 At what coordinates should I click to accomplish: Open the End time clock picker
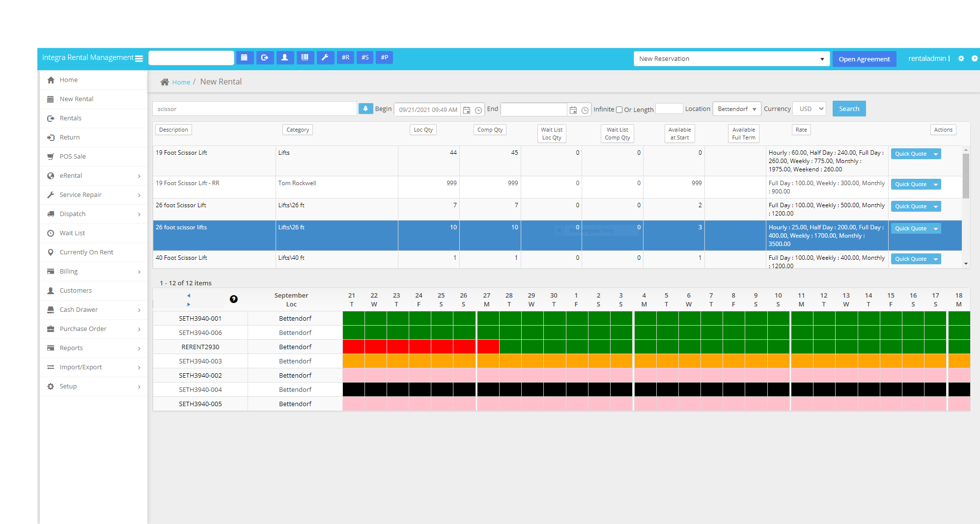[x=585, y=110]
